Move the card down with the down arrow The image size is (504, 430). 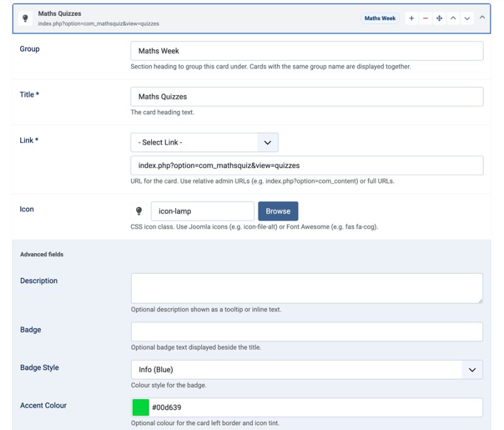467,18
